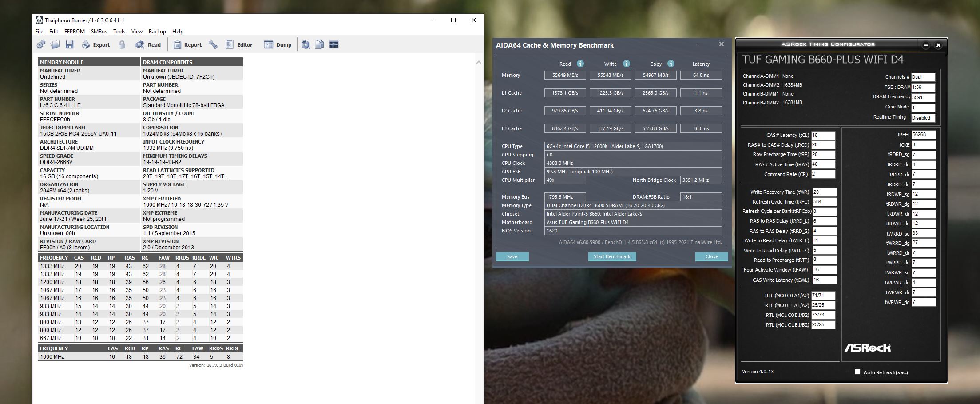Click the padlock icon in the toolbar

pyautogui.click(x=122, y=44)
